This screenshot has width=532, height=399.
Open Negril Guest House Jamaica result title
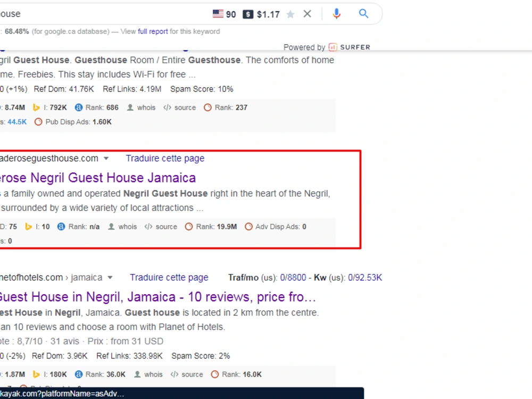click(x=98, y=178)
